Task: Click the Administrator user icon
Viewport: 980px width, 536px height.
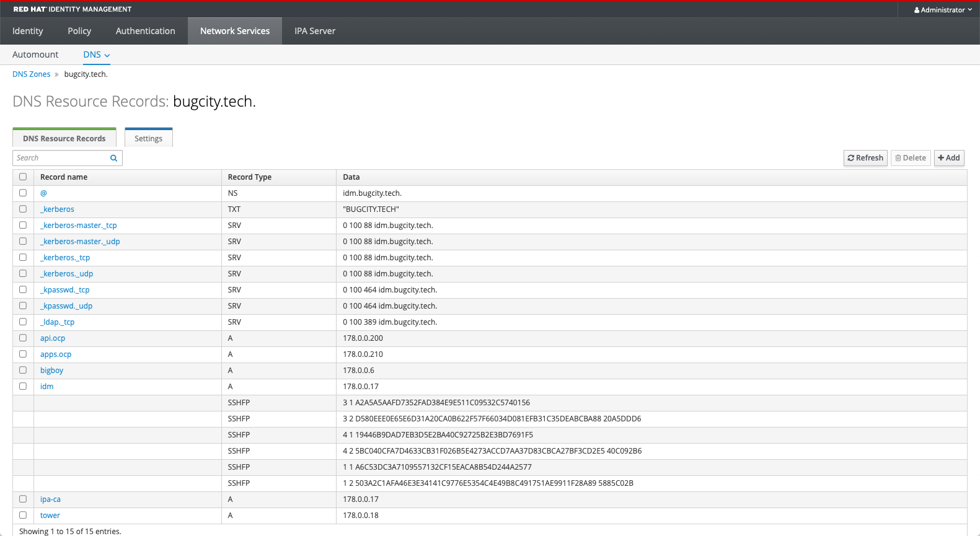Action: point(917,10)
